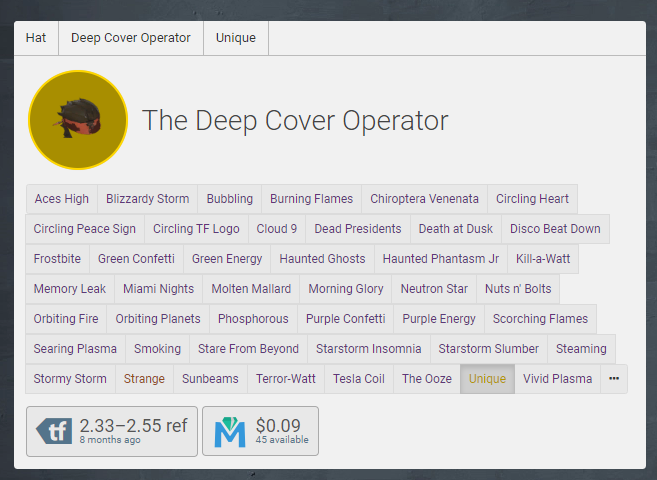Expand more effects with the ellipsis button
Image resolution: width=657 pixels, height=480 pixels.
[614, 379]
